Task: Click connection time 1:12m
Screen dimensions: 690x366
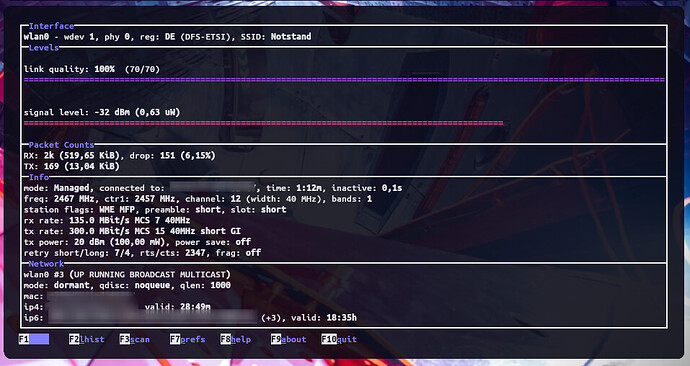Action: (310, 188)
